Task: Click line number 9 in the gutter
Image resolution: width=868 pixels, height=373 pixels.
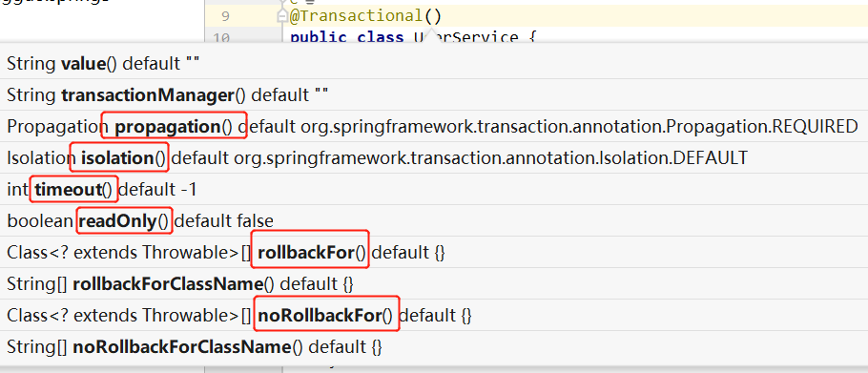Action: tap(225, 16)
